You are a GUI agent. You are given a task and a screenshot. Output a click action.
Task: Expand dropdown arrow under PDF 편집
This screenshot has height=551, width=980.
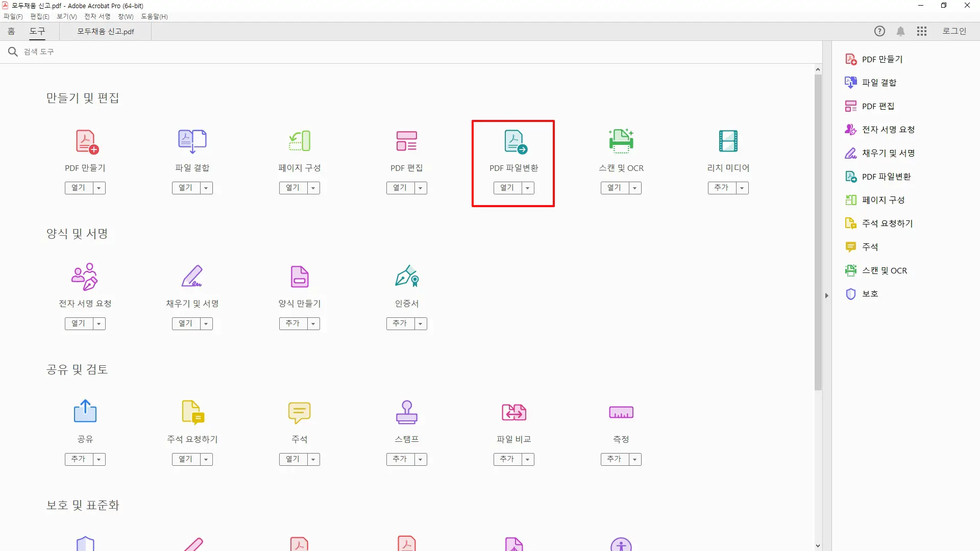point(421,188)
